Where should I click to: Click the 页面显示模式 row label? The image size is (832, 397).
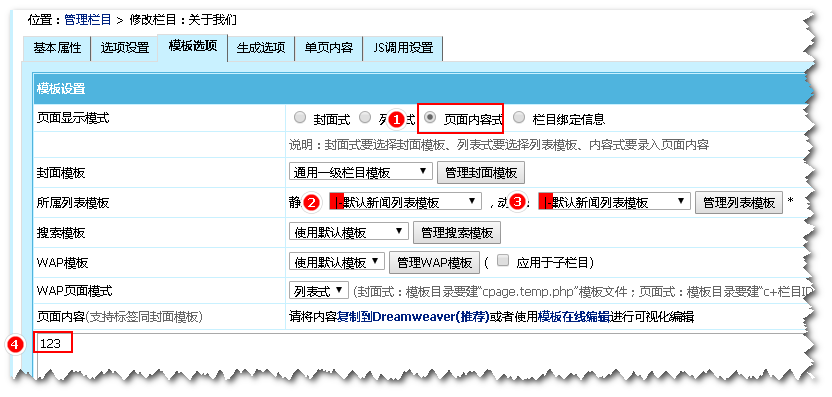coord(73,118)
